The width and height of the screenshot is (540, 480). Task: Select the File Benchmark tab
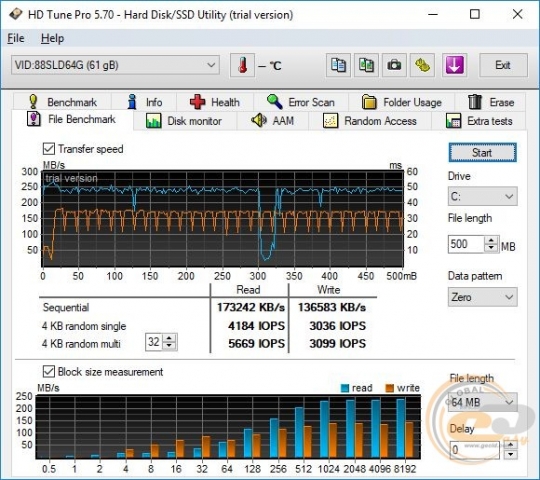72,119
